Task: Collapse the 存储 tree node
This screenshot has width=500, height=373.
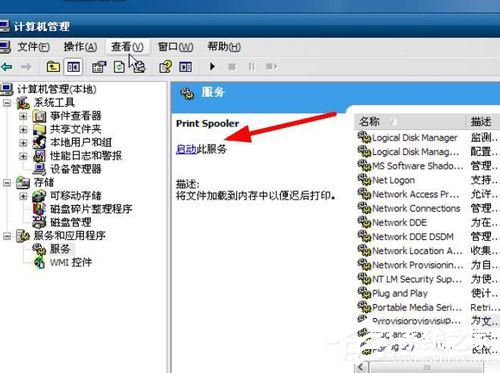Action: click(7, 183)
